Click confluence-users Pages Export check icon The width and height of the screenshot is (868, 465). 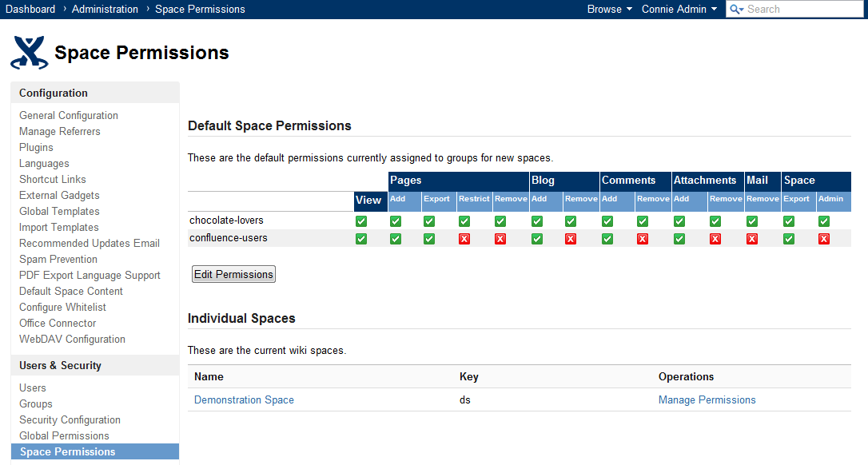tap(429, 239)
